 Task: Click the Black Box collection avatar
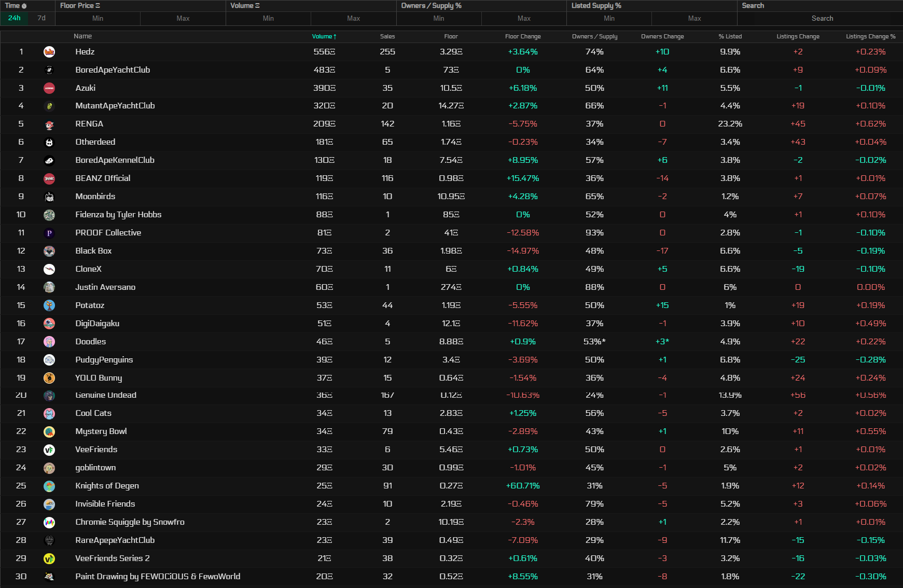(x=49, y=251)
